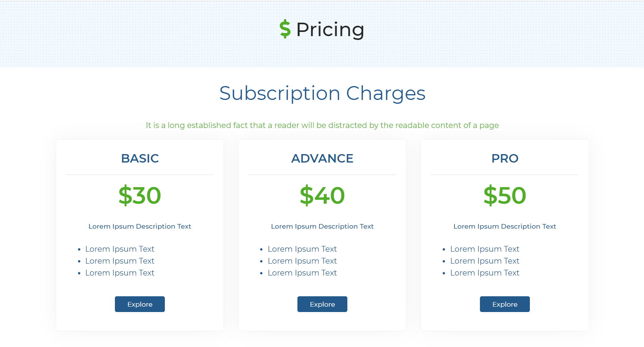Click the green introductory tagline text
The width and height of the screenshot is (644, 347).
click(x=322, y=125)
